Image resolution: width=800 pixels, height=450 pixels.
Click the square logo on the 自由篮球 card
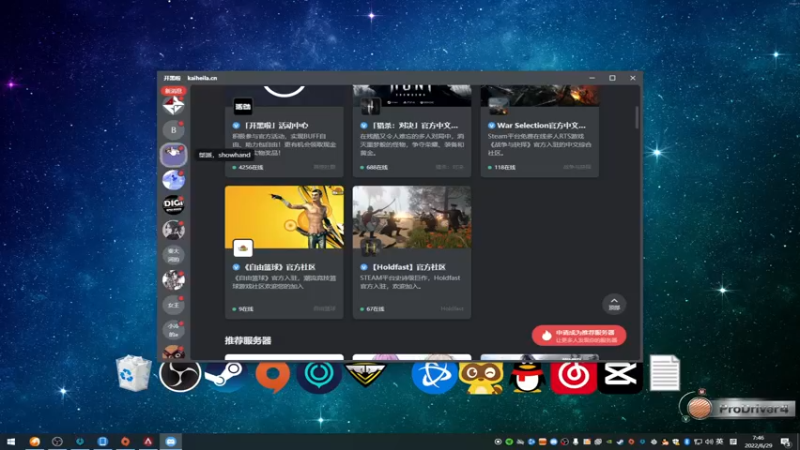click(243, 248)
